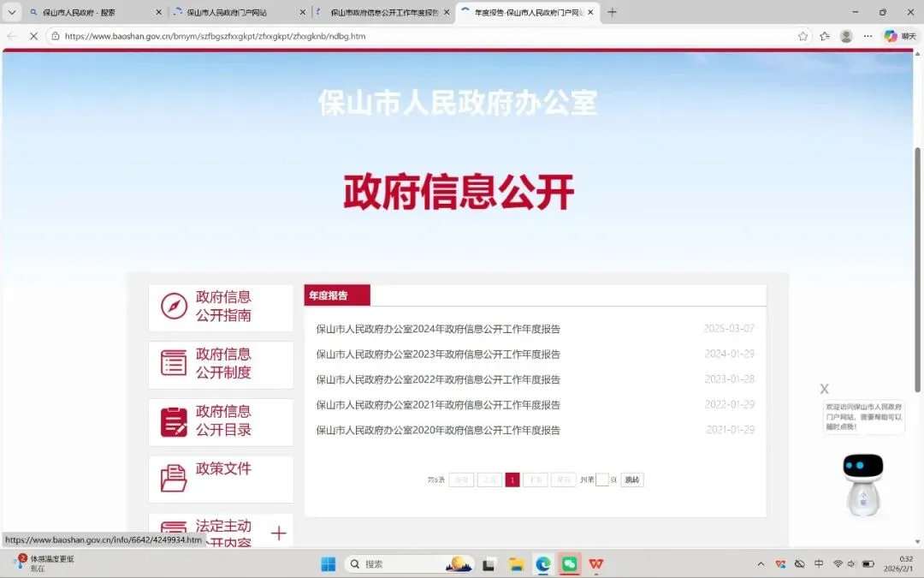Open the favorites list icon
This screenshot has height=578, width=924.
825,36
